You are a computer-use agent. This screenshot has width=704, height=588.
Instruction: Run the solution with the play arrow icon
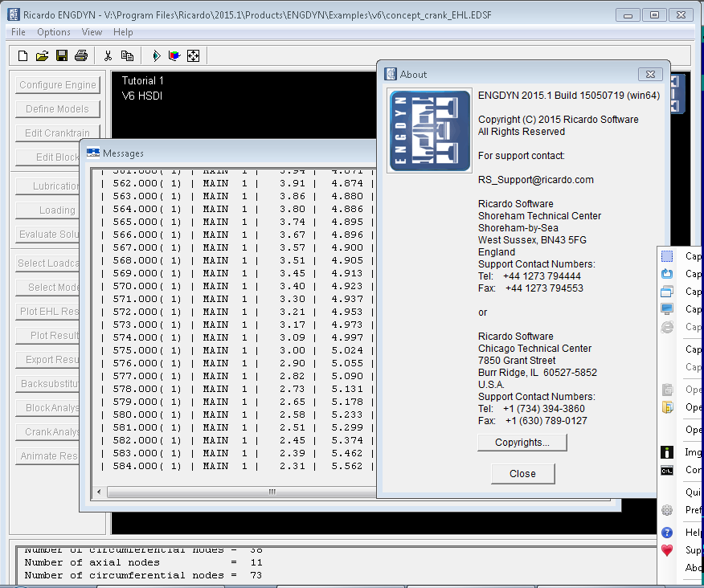[x=156, y=55]
